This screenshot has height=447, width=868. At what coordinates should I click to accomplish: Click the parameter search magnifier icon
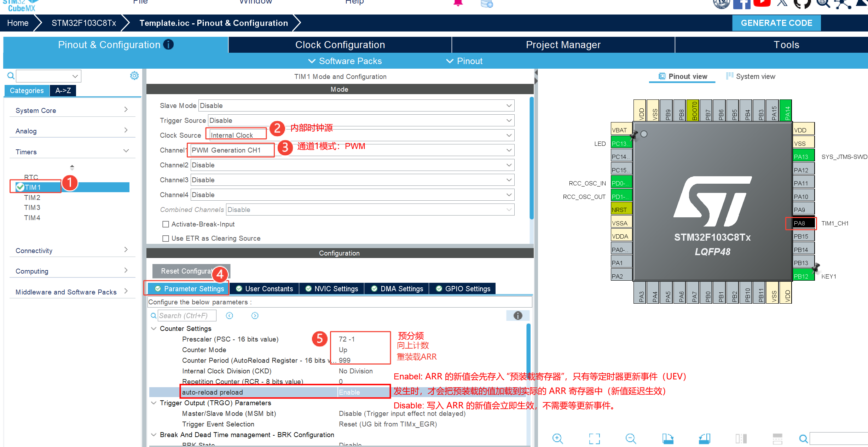154,316
